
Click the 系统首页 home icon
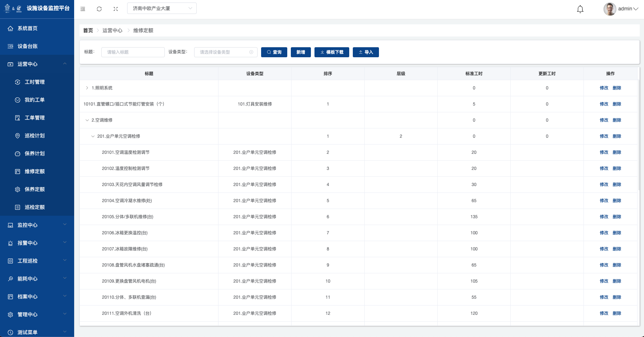tap(10, 28)
